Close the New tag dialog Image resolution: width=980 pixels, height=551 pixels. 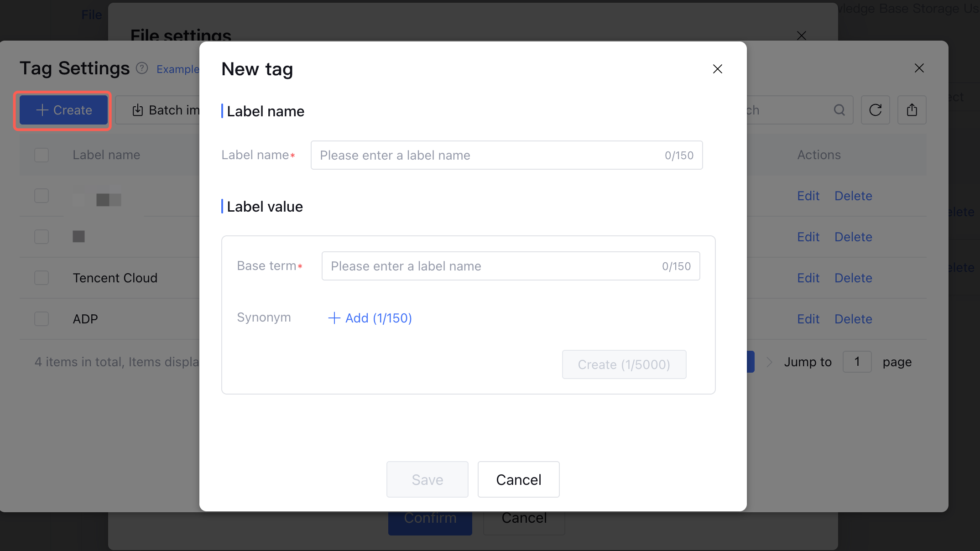[x=717, y=69]
